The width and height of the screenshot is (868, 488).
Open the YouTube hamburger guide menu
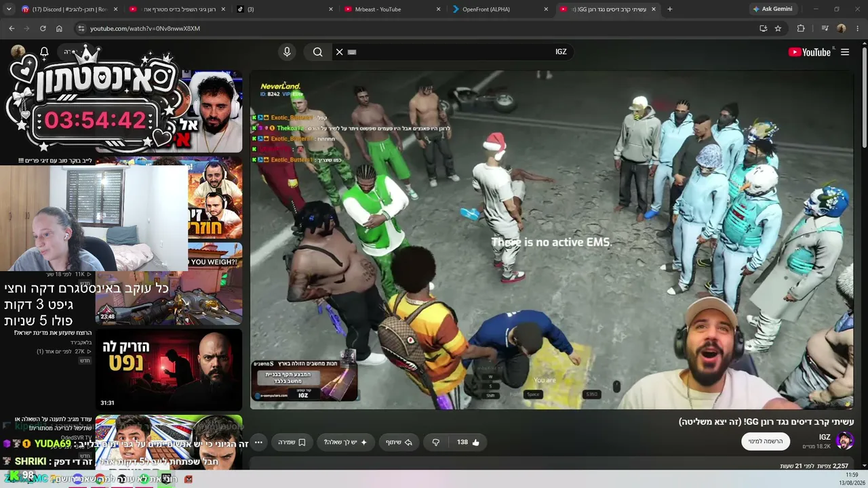point(845,52)
